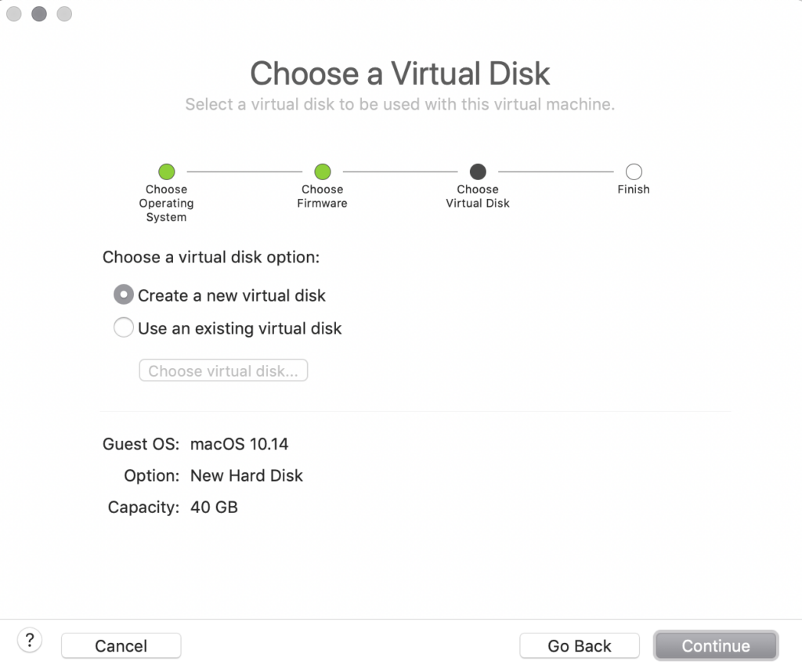
Task: Minimize the window using the title bar button
Action: tap(39, 14)
